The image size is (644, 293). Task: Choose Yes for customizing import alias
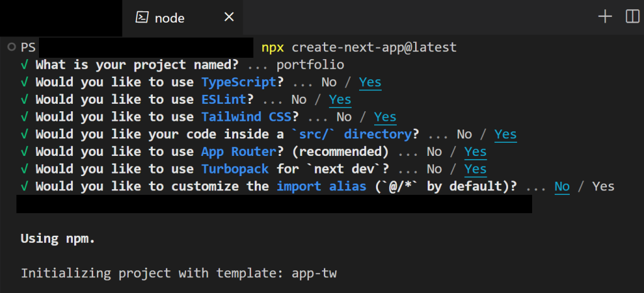[603, 186]
